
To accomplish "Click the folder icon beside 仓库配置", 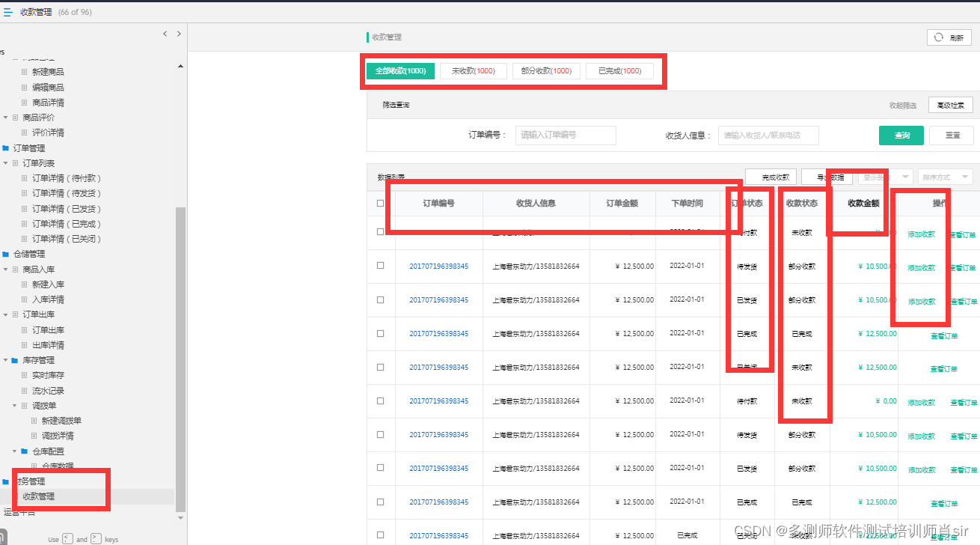I will [25, 451].
